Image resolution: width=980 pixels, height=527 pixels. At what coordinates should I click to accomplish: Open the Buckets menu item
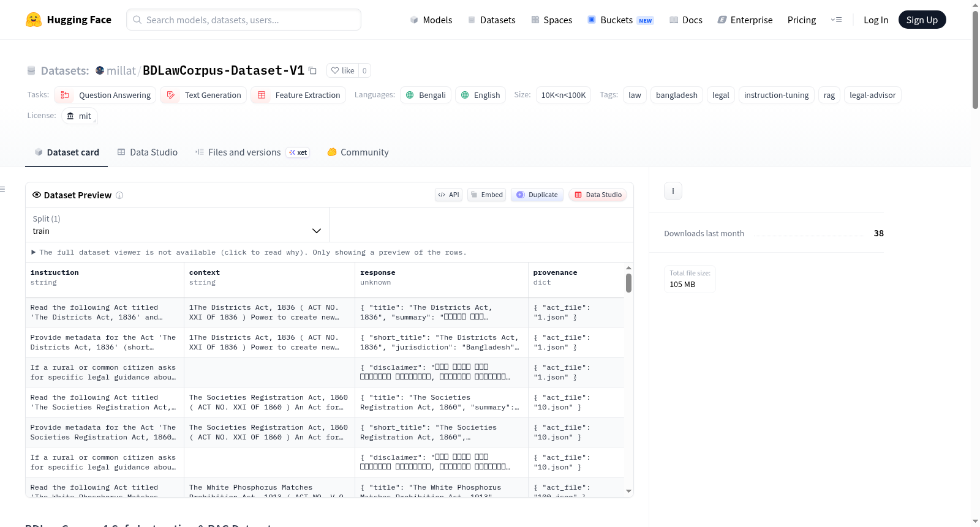[620, 20]
